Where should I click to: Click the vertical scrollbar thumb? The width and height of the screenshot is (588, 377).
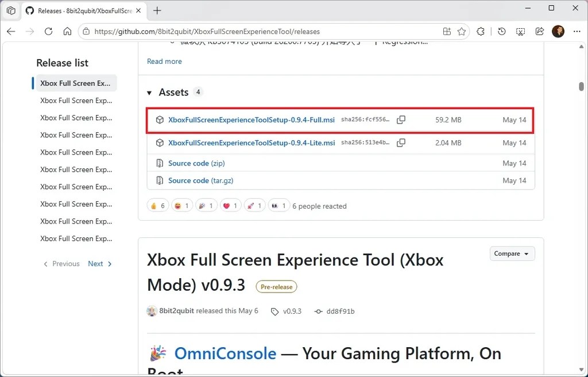pyautogui.click(x=581, y=86)
